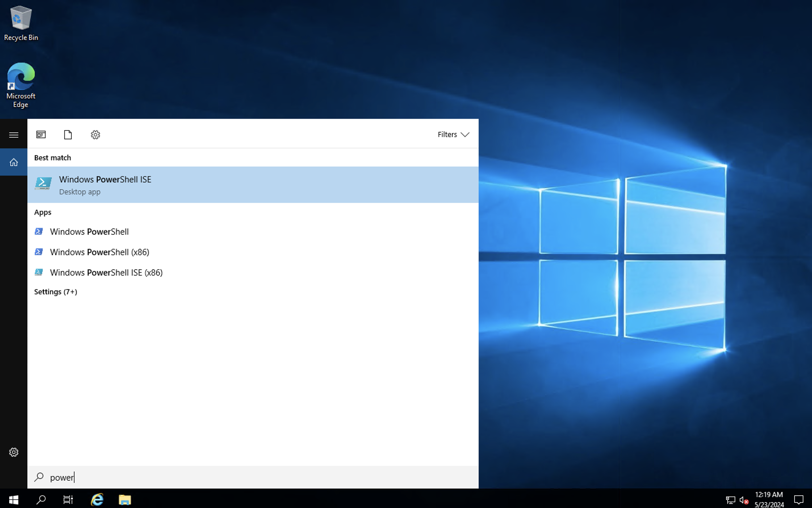
Task: Open Windows PowerShell from Apps list
Action: [89, 232]
